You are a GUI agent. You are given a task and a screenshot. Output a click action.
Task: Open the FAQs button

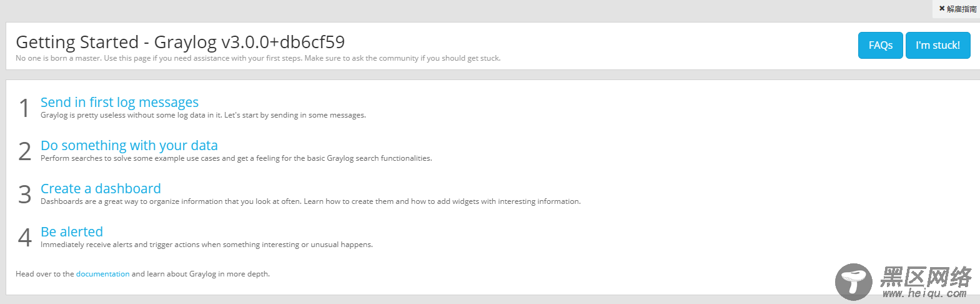(880, 45)
